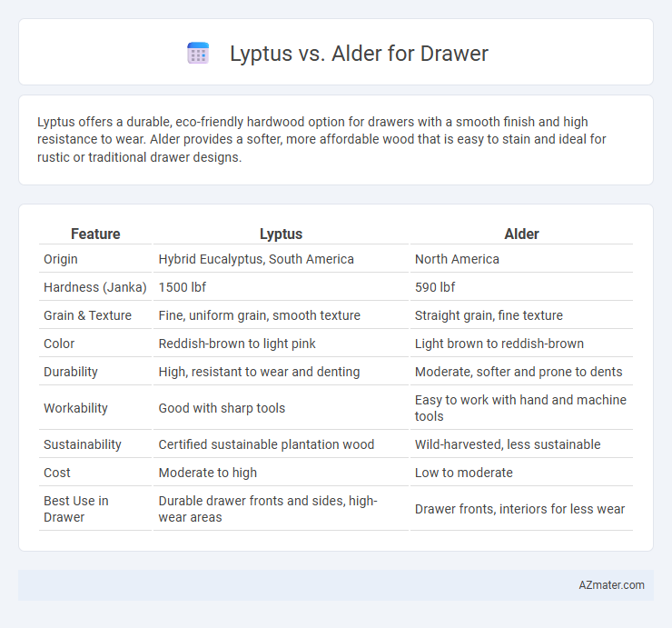
Task: Click the cell 'Straight grain, fine texture'
Action: point(489,315)
